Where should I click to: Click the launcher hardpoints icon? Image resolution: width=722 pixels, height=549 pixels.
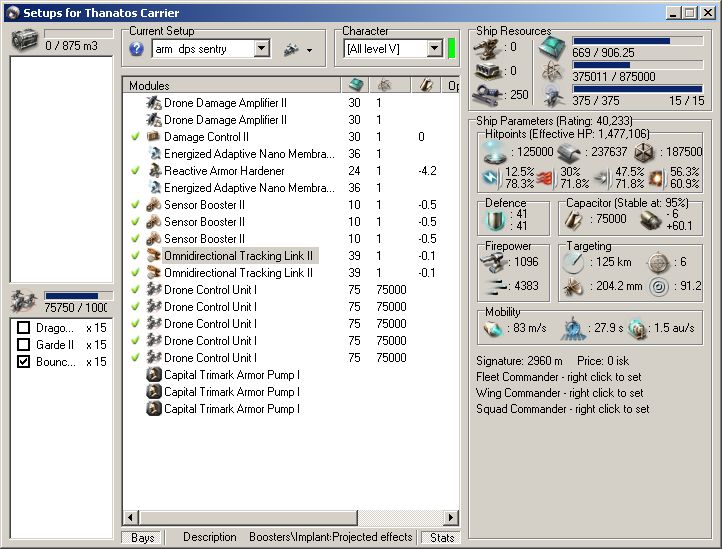point(488,71)
